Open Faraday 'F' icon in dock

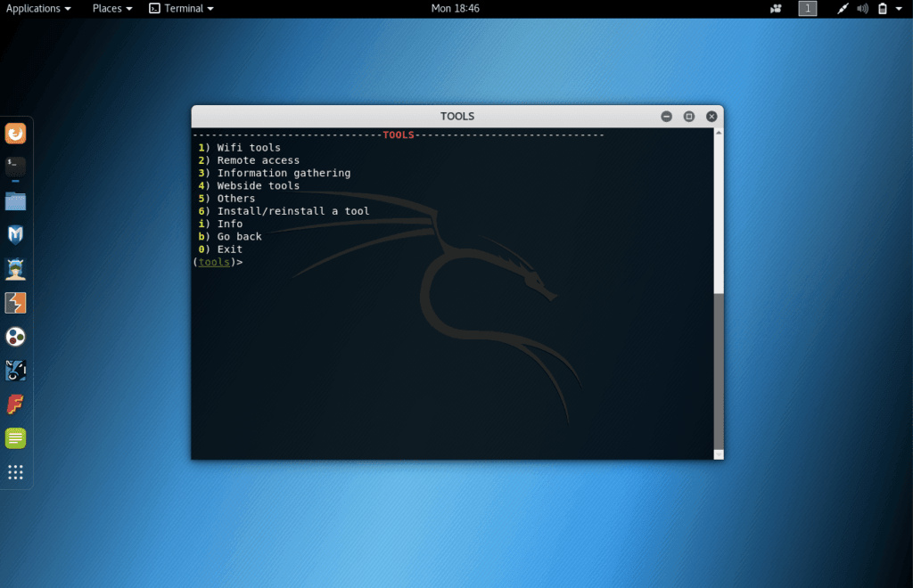16,404
